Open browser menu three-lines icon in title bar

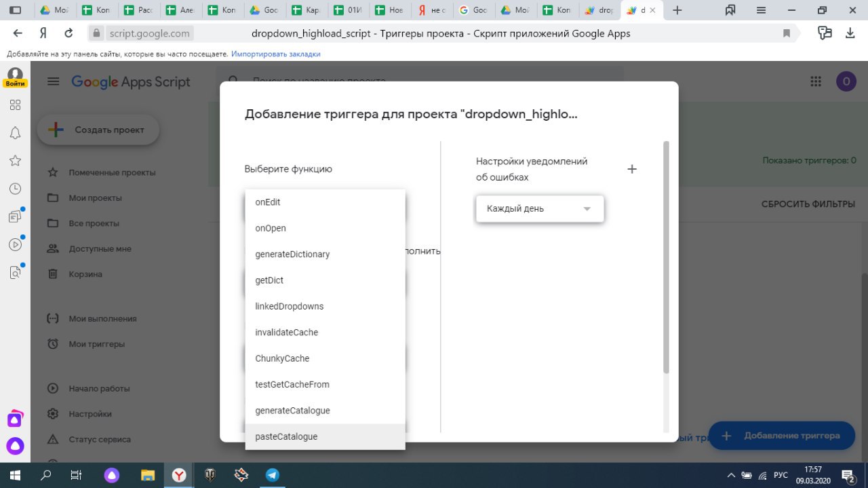pos(762,10)
